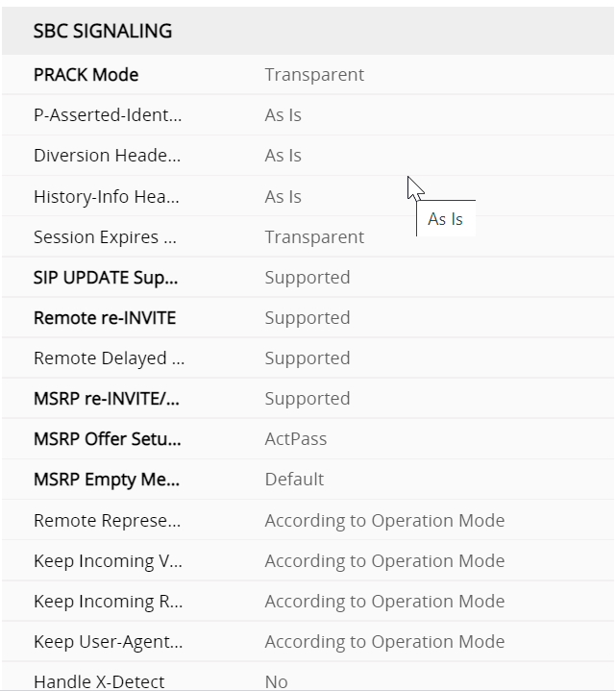Click the P-Asserted-Identity row's As Is value
The image size is (616, 691).
[x=283, y=115]
